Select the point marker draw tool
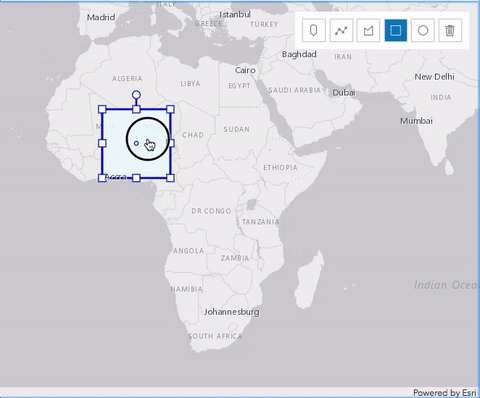 tap(314, 30)
